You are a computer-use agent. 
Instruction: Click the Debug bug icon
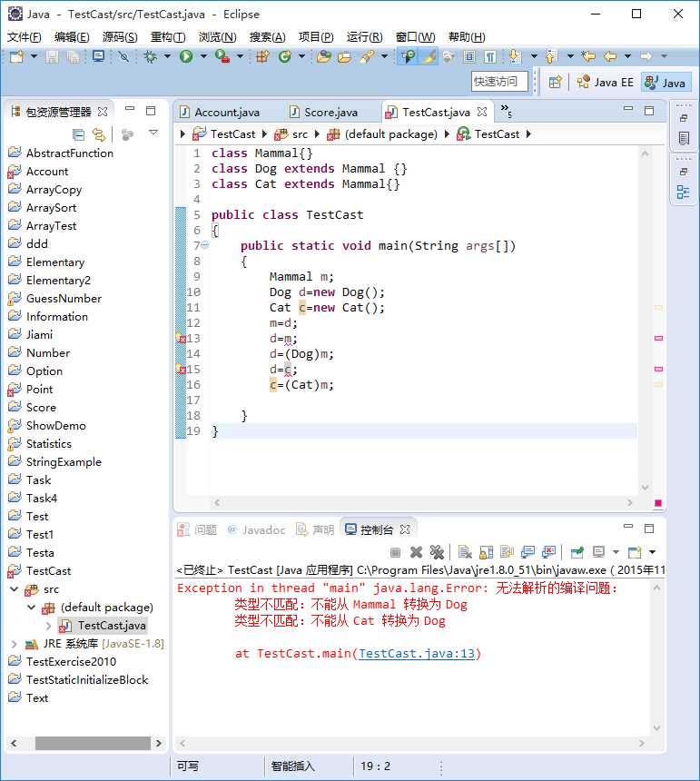click(x=150, y=57)
